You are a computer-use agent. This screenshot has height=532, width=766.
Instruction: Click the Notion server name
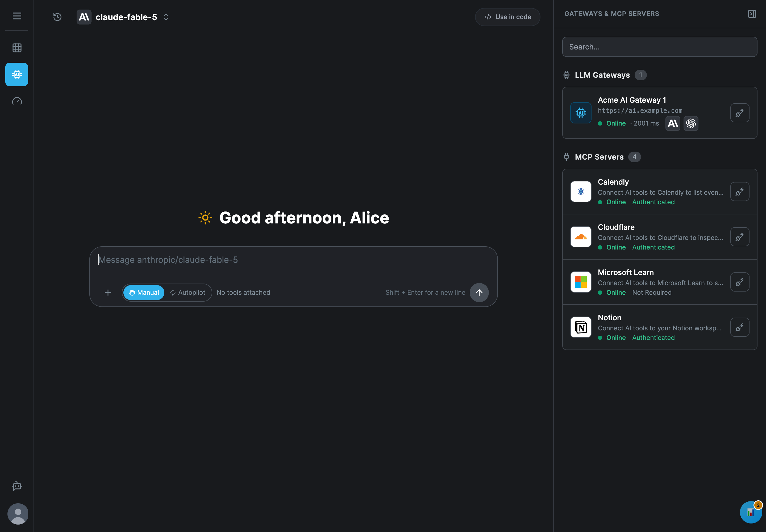click(x=609, y=318)
